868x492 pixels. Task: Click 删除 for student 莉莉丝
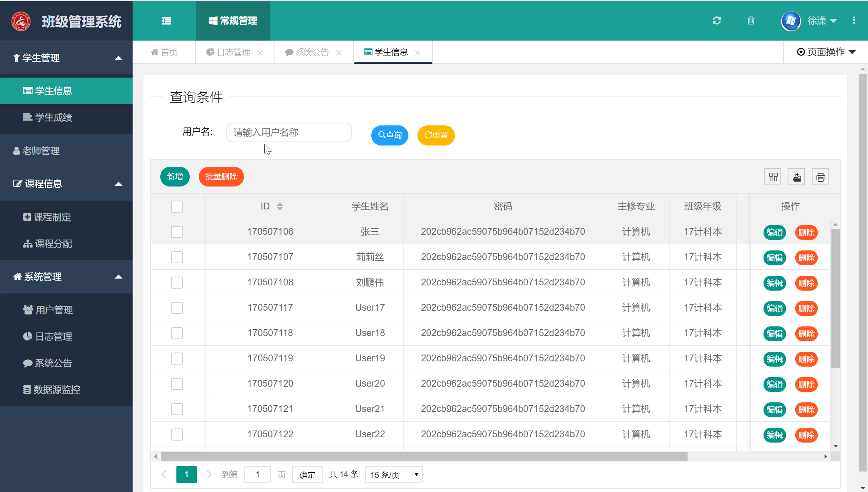pyautogui.click(x=807, y=258)
